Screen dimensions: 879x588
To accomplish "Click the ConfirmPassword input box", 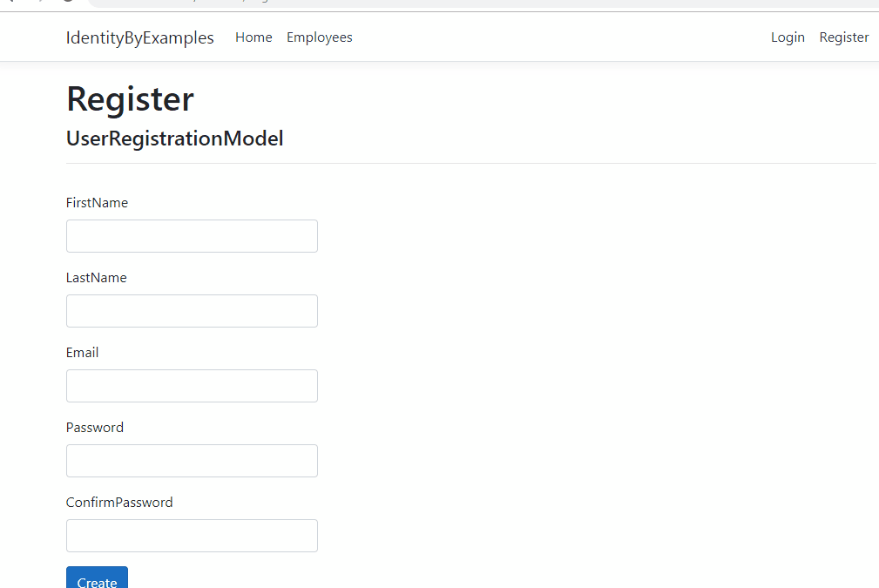I will click(x=192, y=536).
